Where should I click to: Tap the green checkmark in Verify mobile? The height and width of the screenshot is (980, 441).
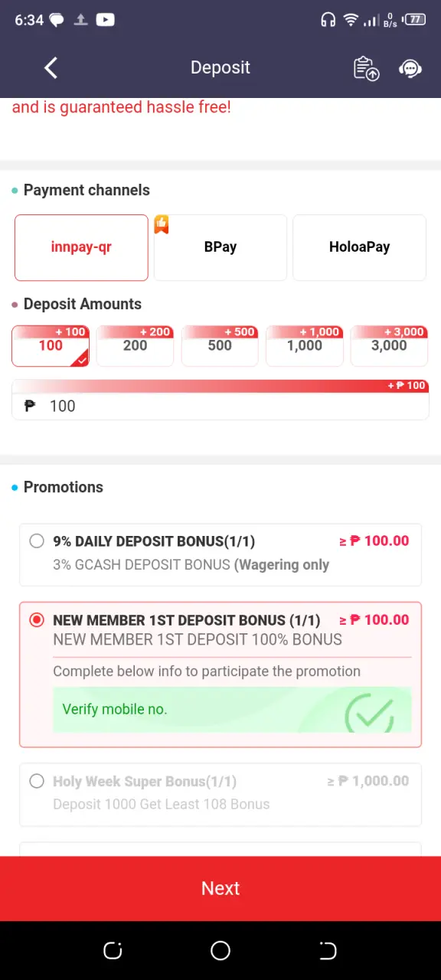369,714
